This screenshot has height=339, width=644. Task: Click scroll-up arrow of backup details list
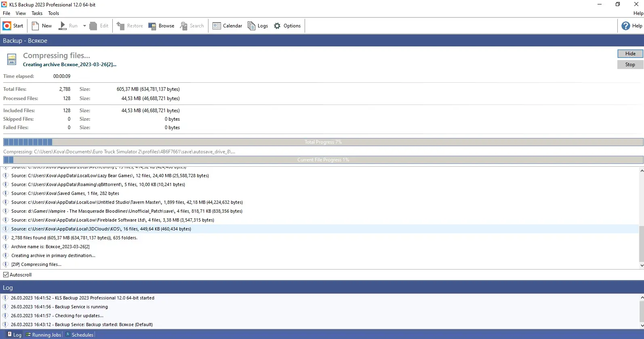[642, 171]
